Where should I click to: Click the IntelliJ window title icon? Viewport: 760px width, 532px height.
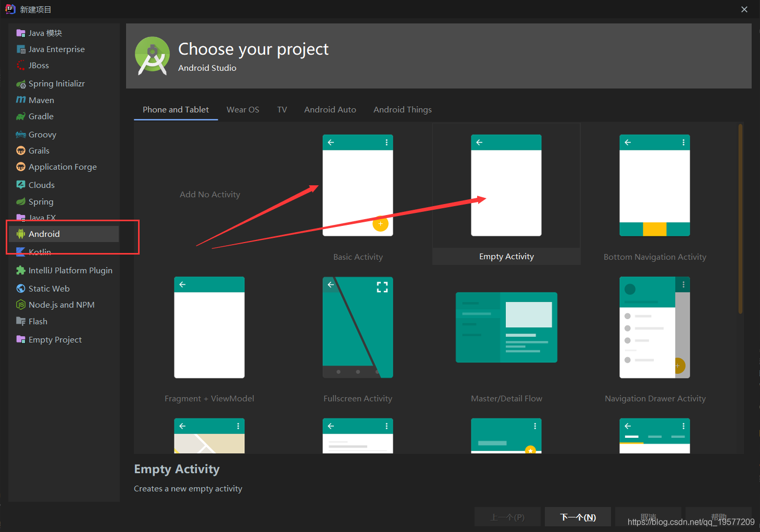click(10, 9)
